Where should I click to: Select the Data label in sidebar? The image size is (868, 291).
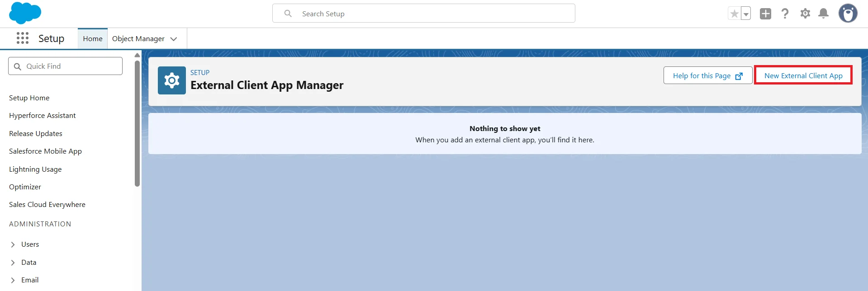pos(29,263)
